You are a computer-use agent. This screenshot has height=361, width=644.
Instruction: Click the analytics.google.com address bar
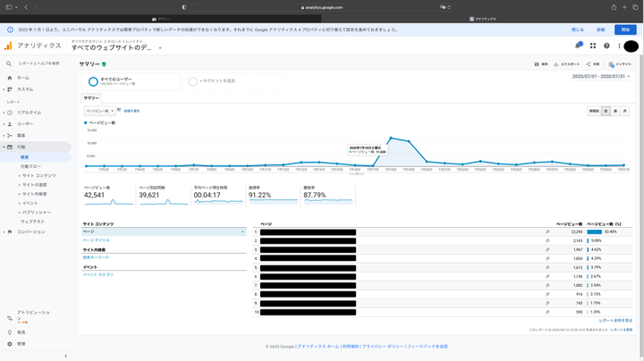coord(322,7)
